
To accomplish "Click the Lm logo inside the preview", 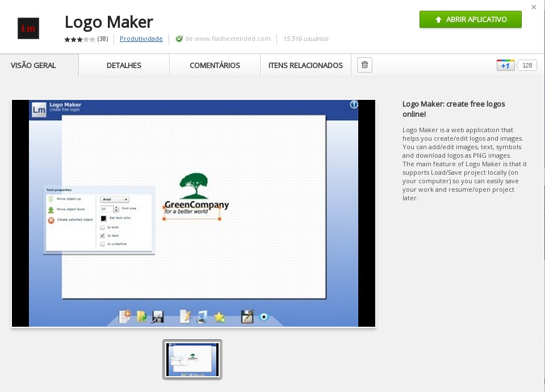I will coord(39,109).
